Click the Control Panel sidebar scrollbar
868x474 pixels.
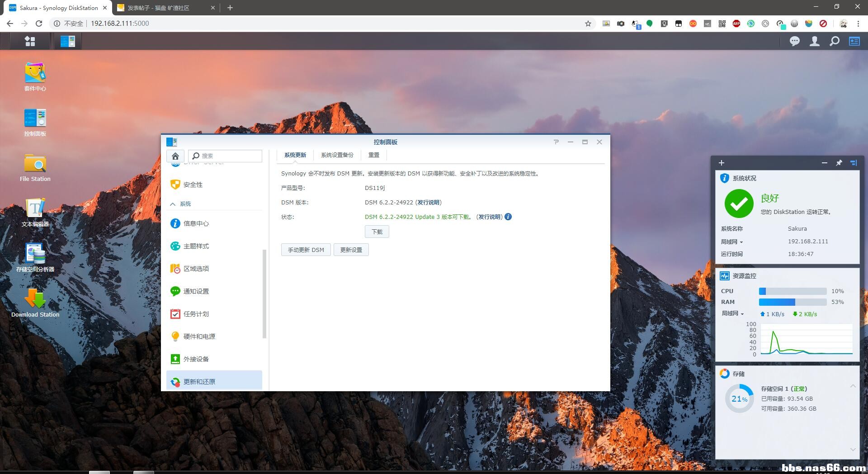pos(264,294)
